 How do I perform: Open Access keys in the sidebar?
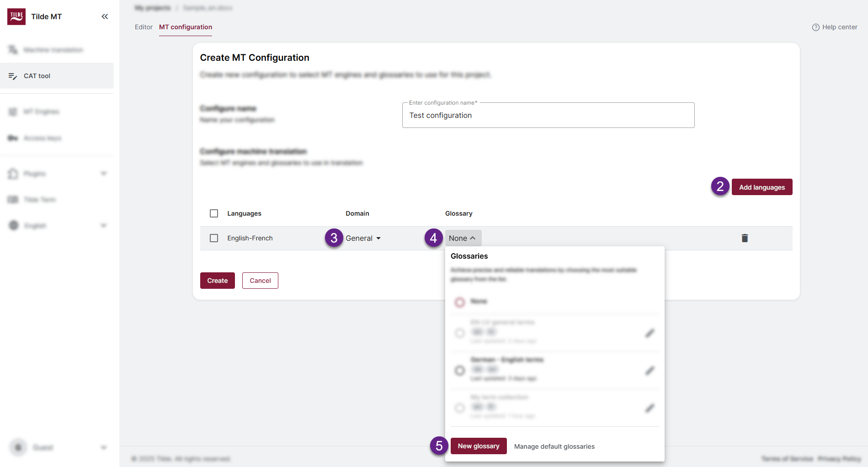coord(42,138)
